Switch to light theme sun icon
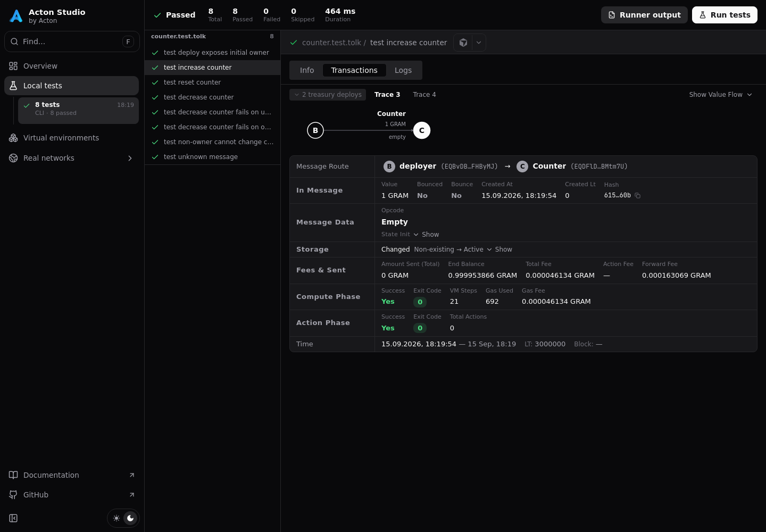The height and width of the screenshot is (532, 766). (116, 518)
